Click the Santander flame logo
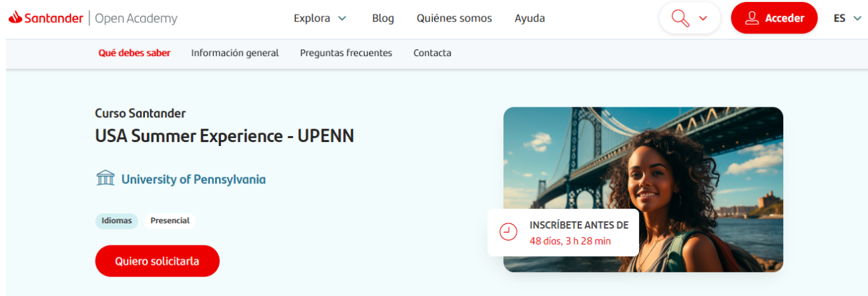The width and height of the screenshot is (868, 296). click(16, 18)
